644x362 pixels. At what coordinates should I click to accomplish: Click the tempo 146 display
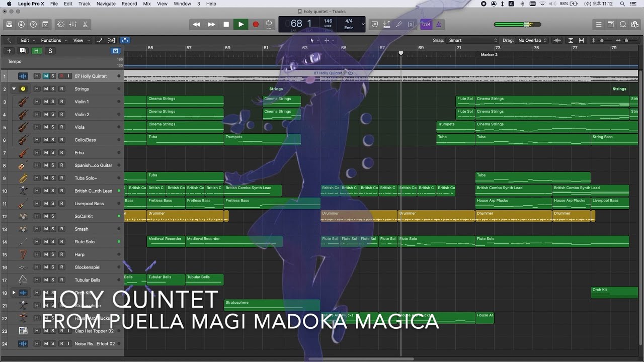[x=328, y=22]
